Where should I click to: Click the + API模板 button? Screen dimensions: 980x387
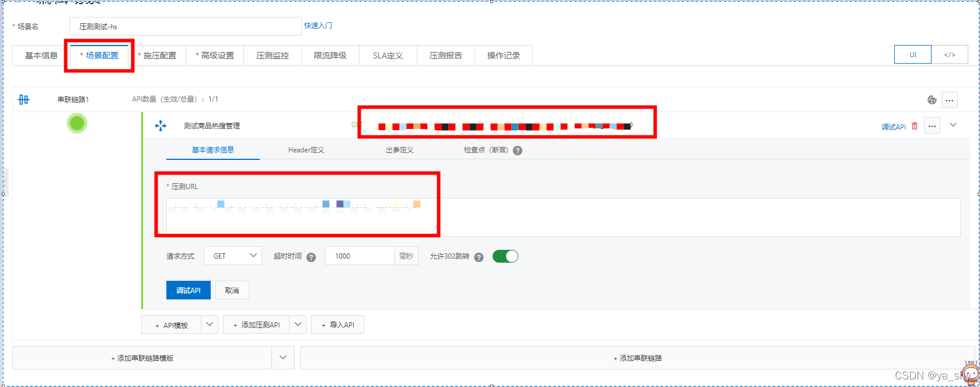(172, 325)
